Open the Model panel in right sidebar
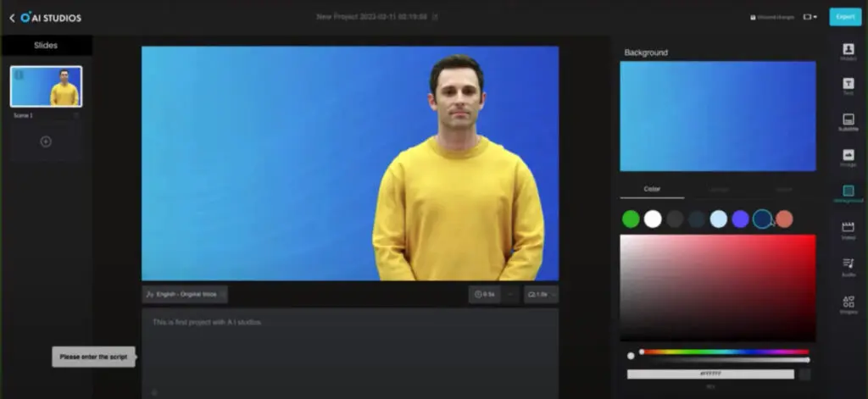This screenshot has height=399, width=868. tap(848, 52)
